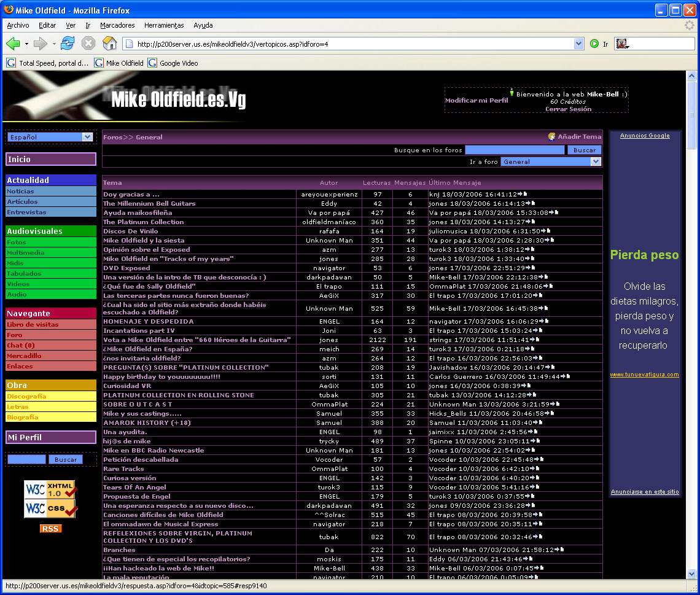Click the green user icon next to Bienvenido
Image resolution: width=700 pixels, height=595 pixels.
tap(511, 92)
